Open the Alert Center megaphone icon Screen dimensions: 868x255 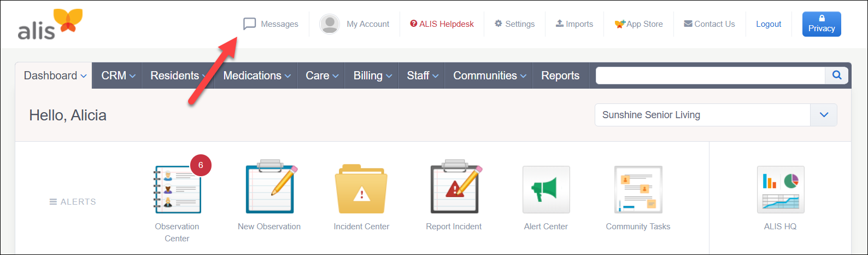(546, 189)
